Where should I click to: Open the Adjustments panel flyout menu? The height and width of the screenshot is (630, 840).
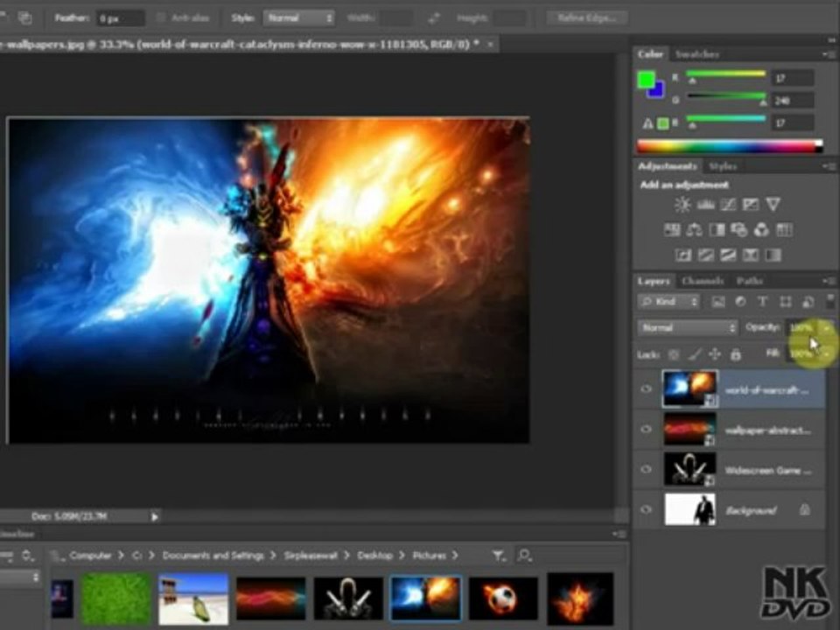point(829,166)
